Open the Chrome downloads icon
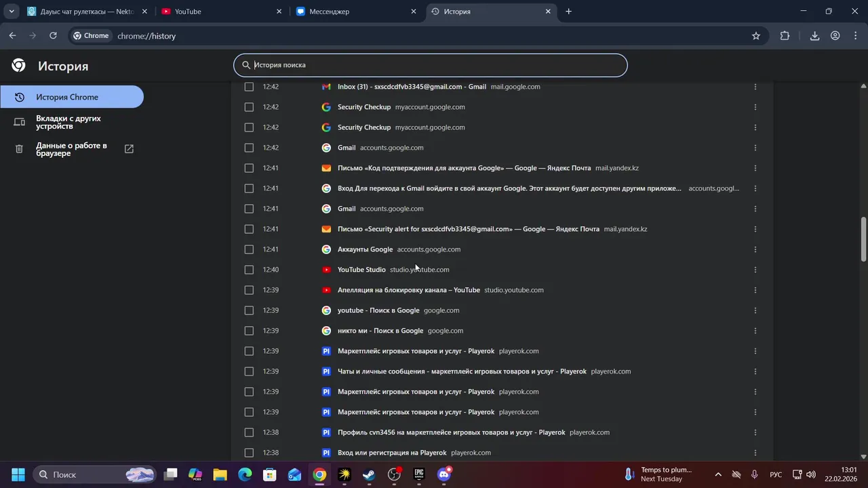The width and height of the screenshot is (868, 488). tap(815, 36)
